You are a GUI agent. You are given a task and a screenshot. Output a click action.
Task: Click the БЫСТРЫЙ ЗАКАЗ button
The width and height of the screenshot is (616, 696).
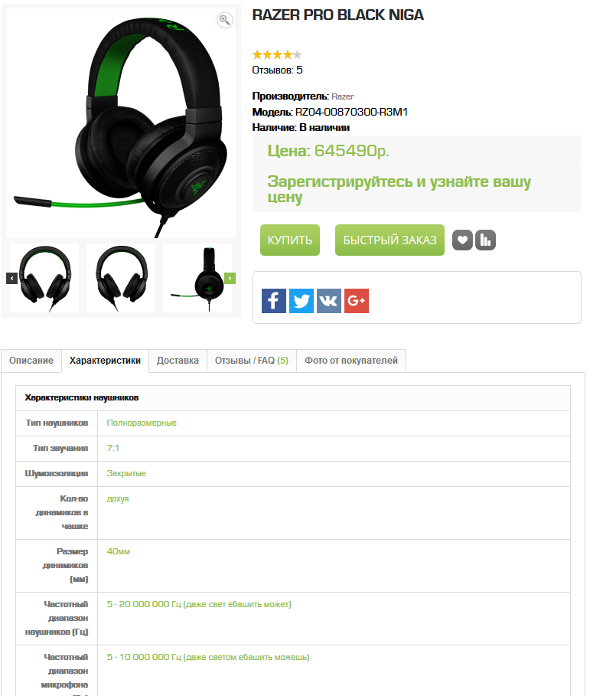tap(389, 240)
